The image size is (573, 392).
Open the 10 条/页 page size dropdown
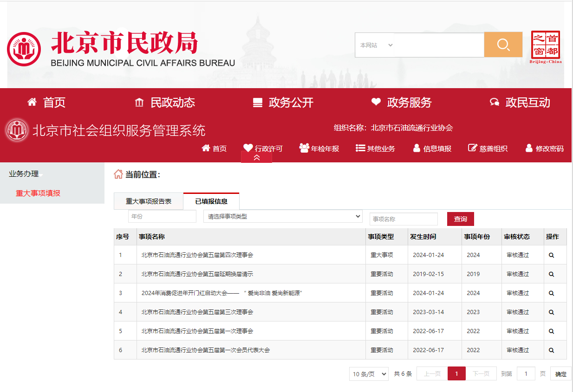pyautogui.click(x=369, y=374)
